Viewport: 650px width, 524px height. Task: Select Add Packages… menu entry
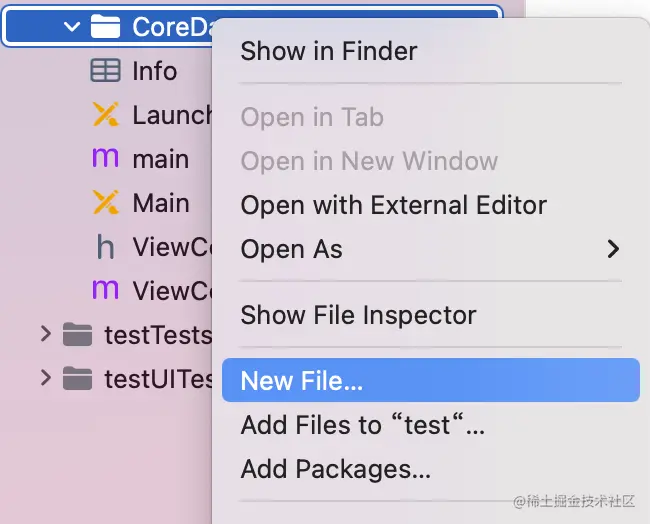tap(335, 469)
